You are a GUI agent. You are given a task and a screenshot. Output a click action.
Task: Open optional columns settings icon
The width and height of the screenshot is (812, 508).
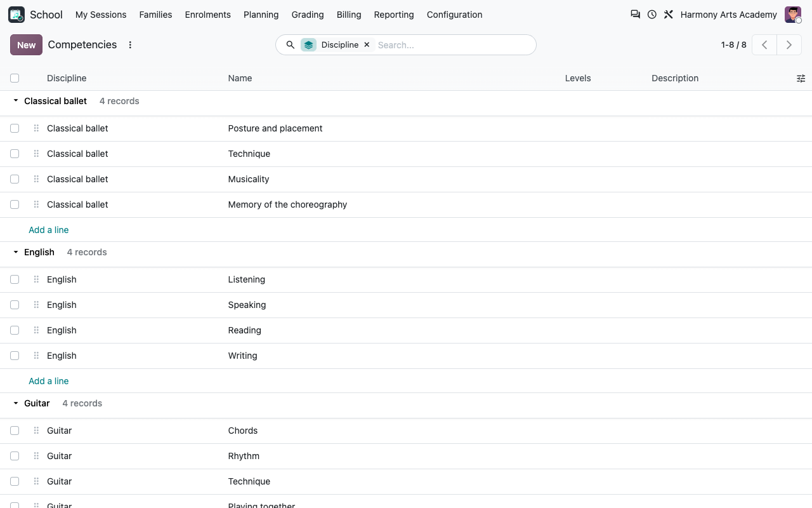[801, 78]
